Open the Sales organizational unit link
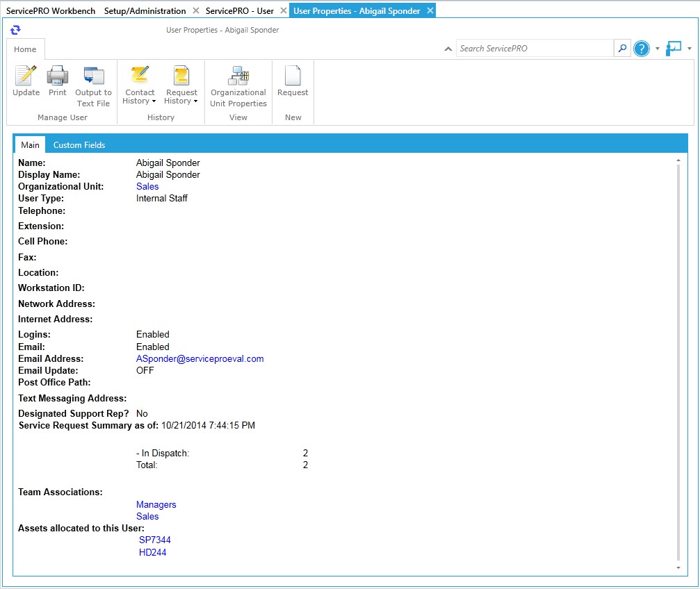This screenshot has width=700, height=589. [x=147, y=187]
